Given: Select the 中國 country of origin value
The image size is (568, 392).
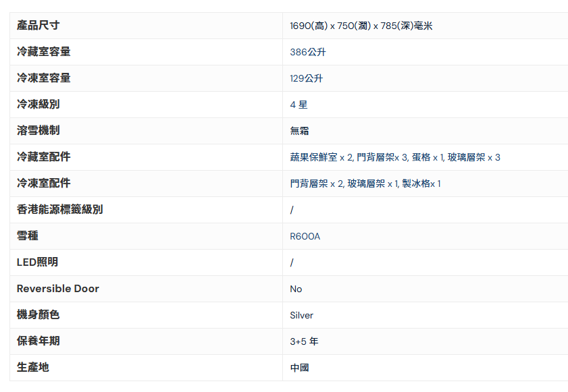Looking at the screenshot, I should click(300, 368).
